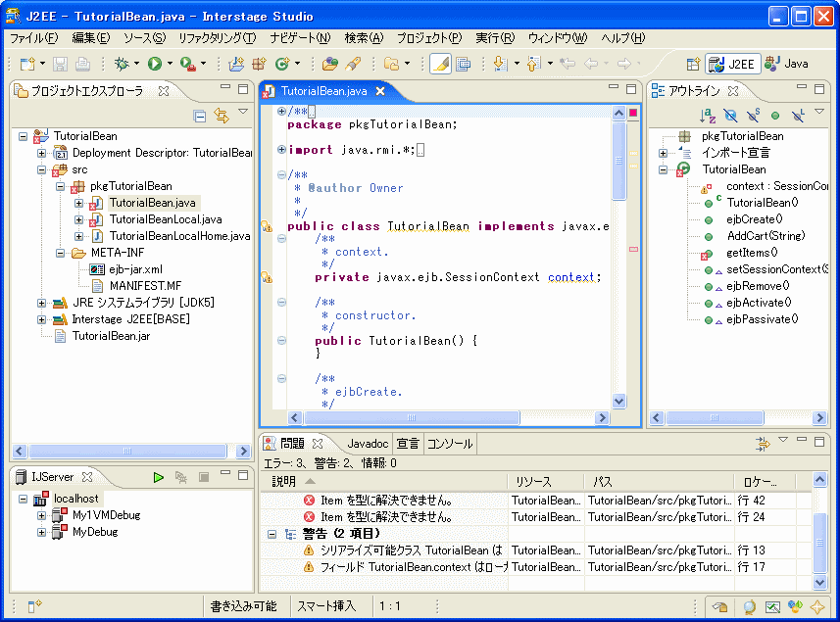
Task: Expand the My1VMDebug server node
Action: (42, 516)
